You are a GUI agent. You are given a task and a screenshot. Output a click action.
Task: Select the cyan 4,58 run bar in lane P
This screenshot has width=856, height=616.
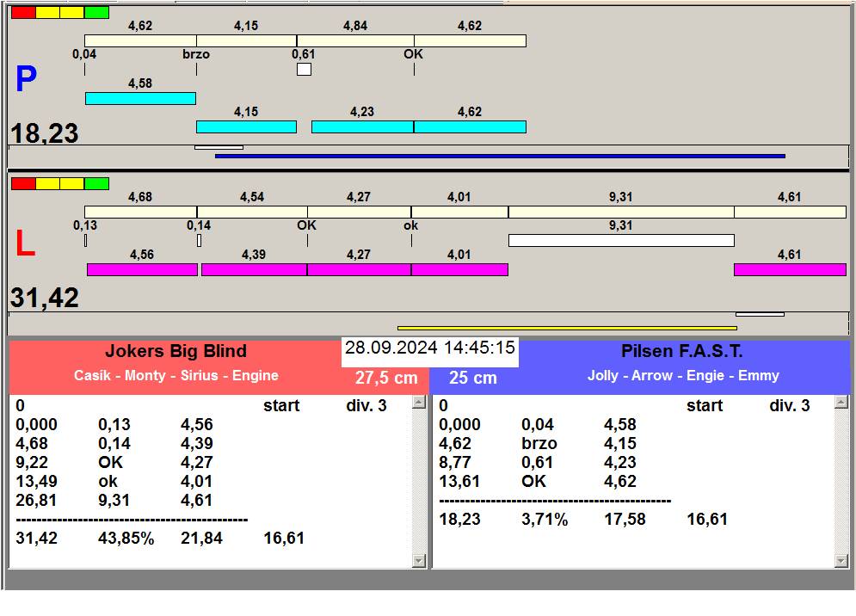click(x=140, y=98)
